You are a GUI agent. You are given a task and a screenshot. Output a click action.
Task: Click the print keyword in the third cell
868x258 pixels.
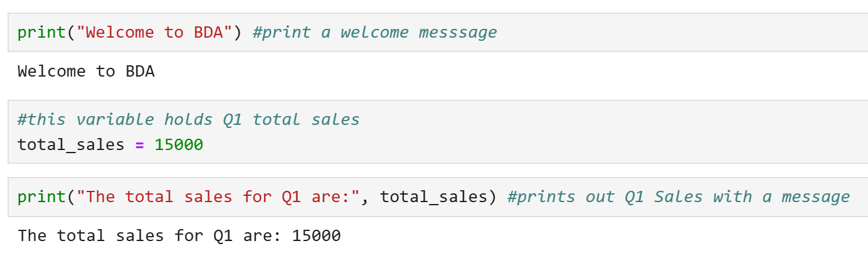41,197
